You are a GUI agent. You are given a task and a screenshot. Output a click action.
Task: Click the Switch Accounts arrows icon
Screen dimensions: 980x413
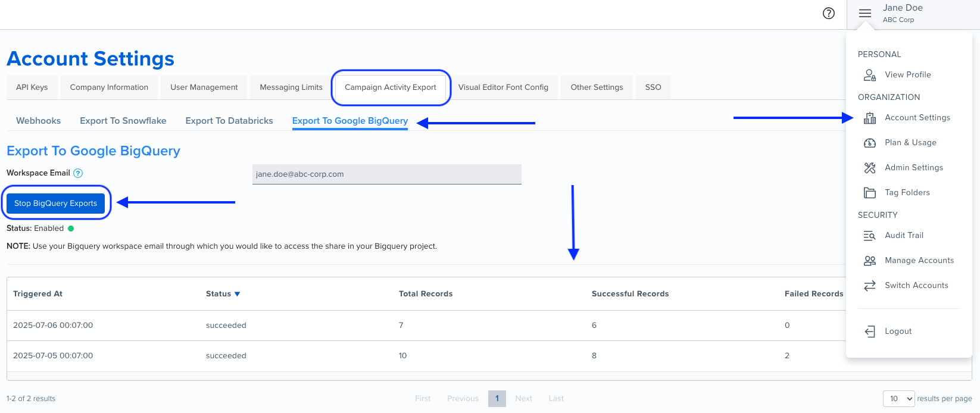click(x=870, y=286)
